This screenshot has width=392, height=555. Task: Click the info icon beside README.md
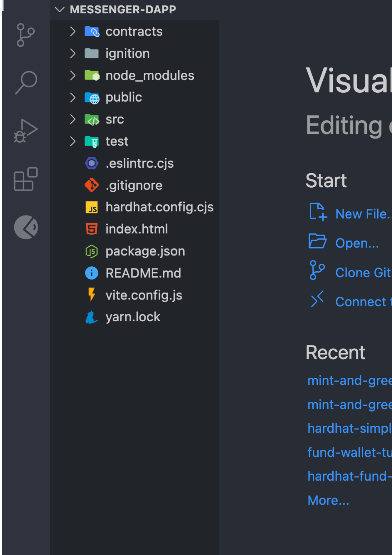pyautogui.click(x=92, y=273)
